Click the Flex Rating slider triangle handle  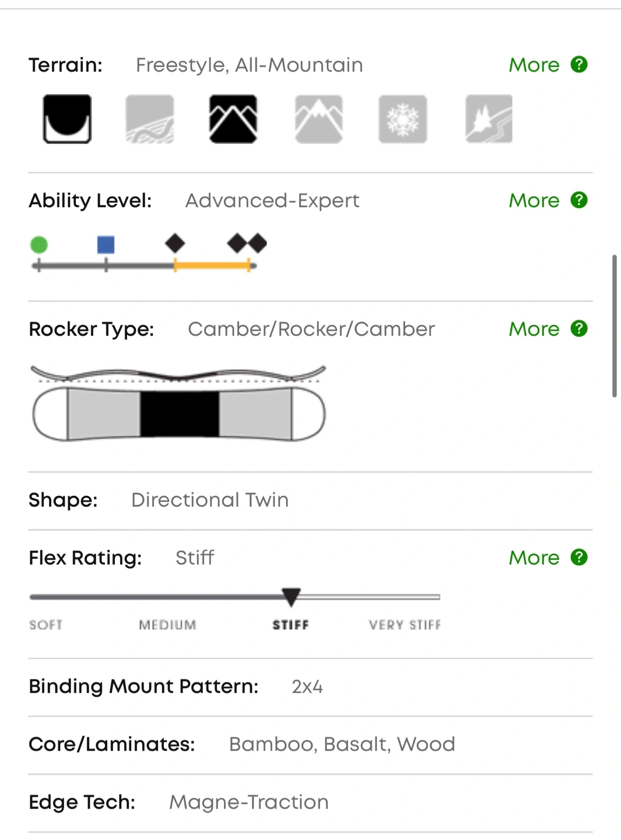coord(291,596)
